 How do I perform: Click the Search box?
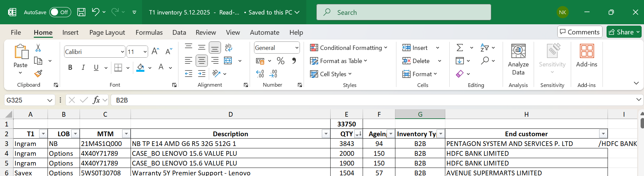[403, 12]
